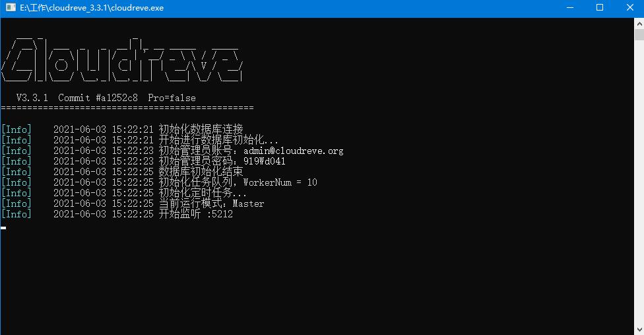The image size is (644, 335).
Task: Minimize the cloudreve console window
Action: [569, 8]
